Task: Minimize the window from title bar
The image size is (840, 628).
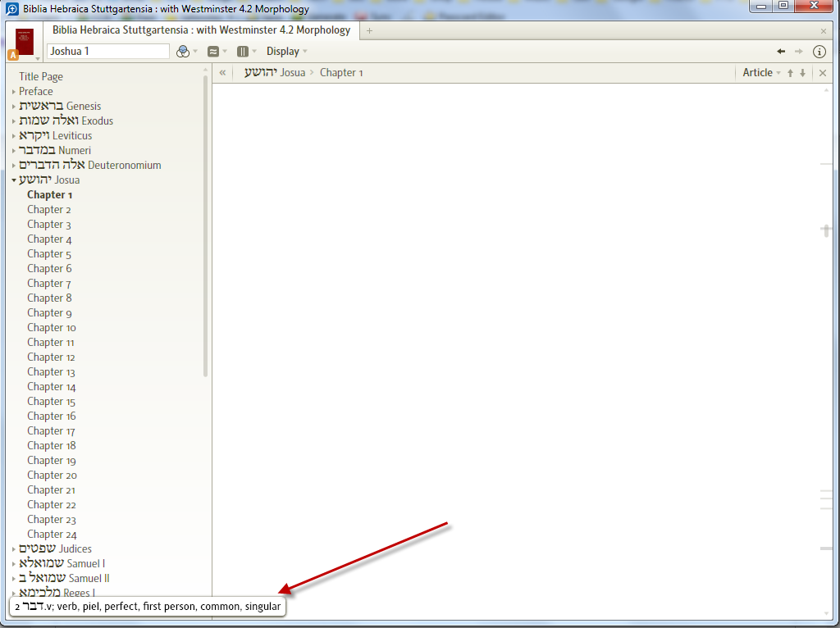Action: (x=761, y=6)
